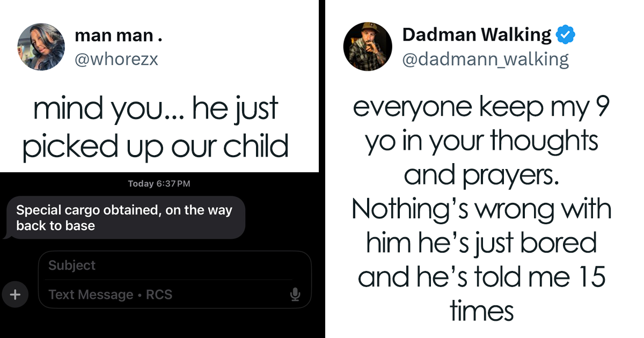Click the speech bubble containing Special cargo message
This screenshot has height=338, width=644.
[125, 217]
